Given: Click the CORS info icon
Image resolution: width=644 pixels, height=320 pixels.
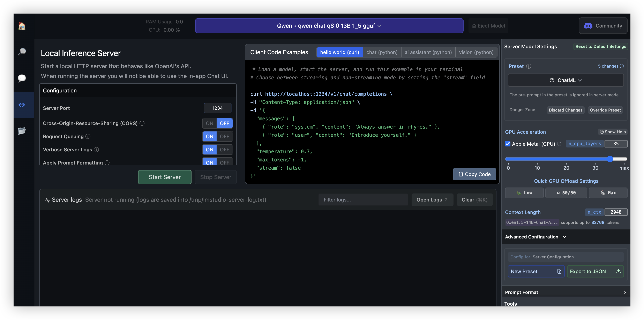Looking at the screenshot, I should [x=142, y=123].
